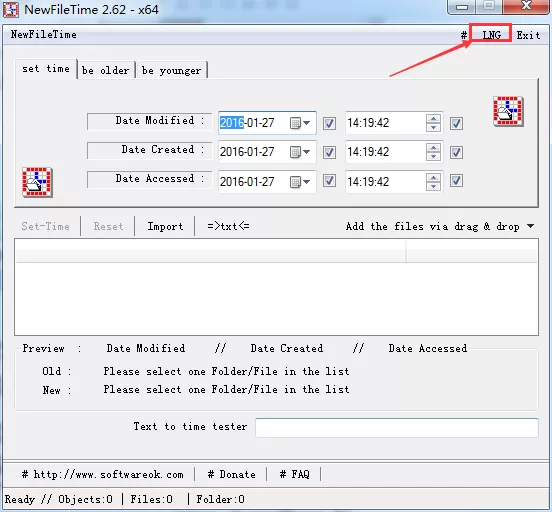Switch to the be older tab

(106, 70)
